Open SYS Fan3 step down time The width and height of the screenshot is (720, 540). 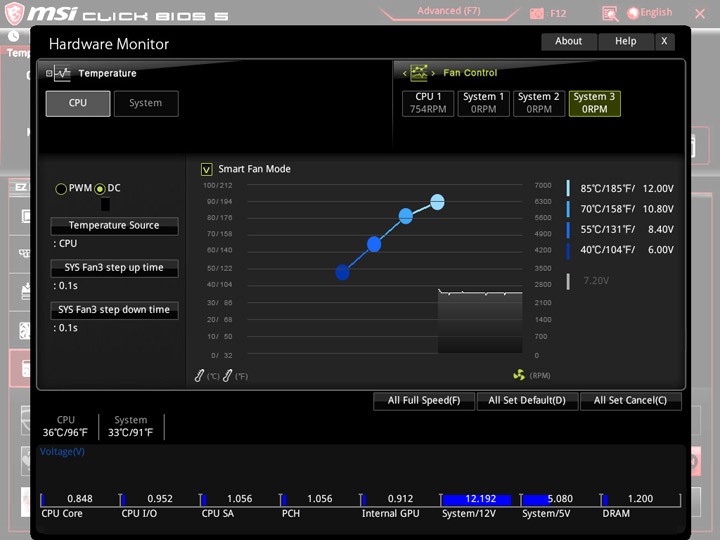point(114,310)
